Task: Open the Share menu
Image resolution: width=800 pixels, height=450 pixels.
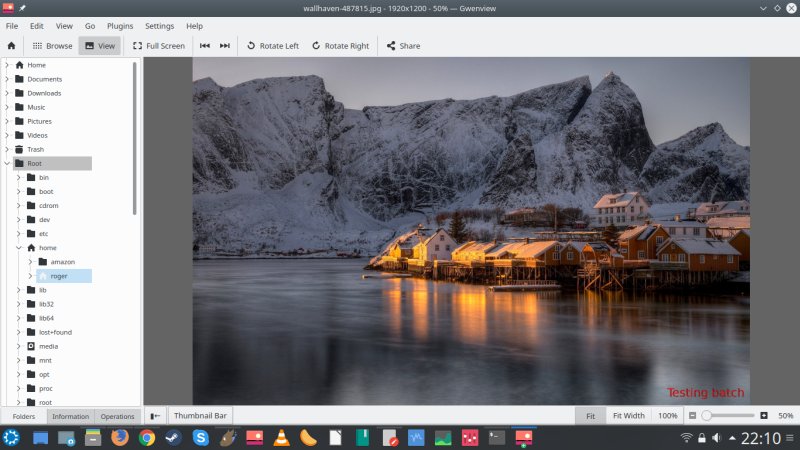Action: [x=403, y=45]
